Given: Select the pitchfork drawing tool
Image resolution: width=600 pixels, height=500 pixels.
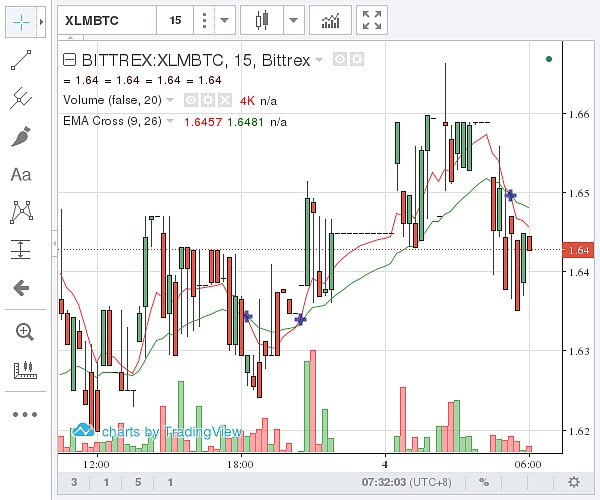Looking at the screenshot, I should pyautogui.click(x=21, y=98).
